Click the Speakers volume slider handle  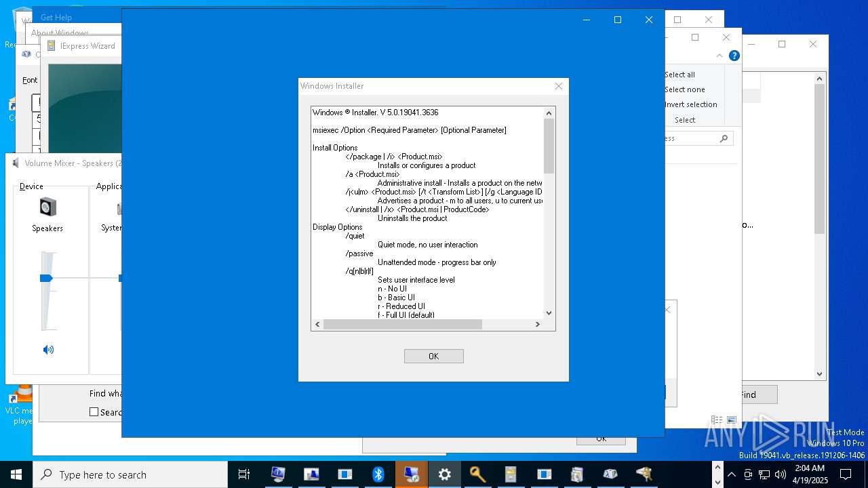pos(46,278)
